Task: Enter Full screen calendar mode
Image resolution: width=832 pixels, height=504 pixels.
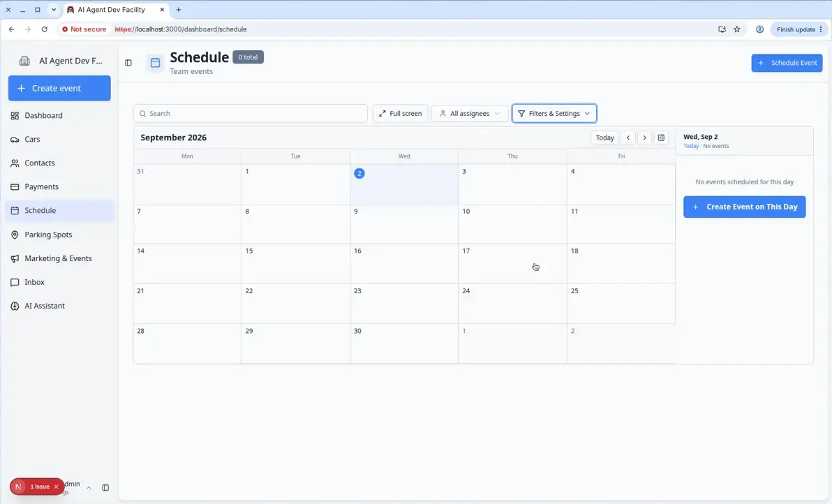Action: coord(401,114)
